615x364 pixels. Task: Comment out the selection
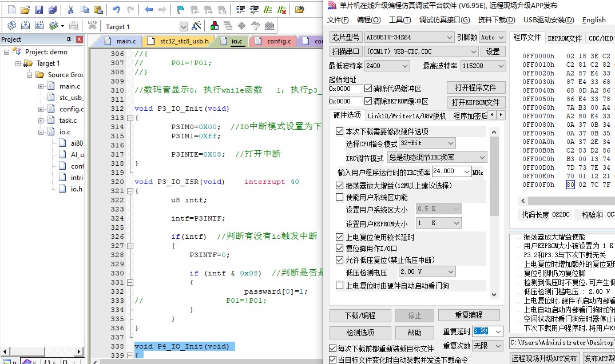coord(268,9)
